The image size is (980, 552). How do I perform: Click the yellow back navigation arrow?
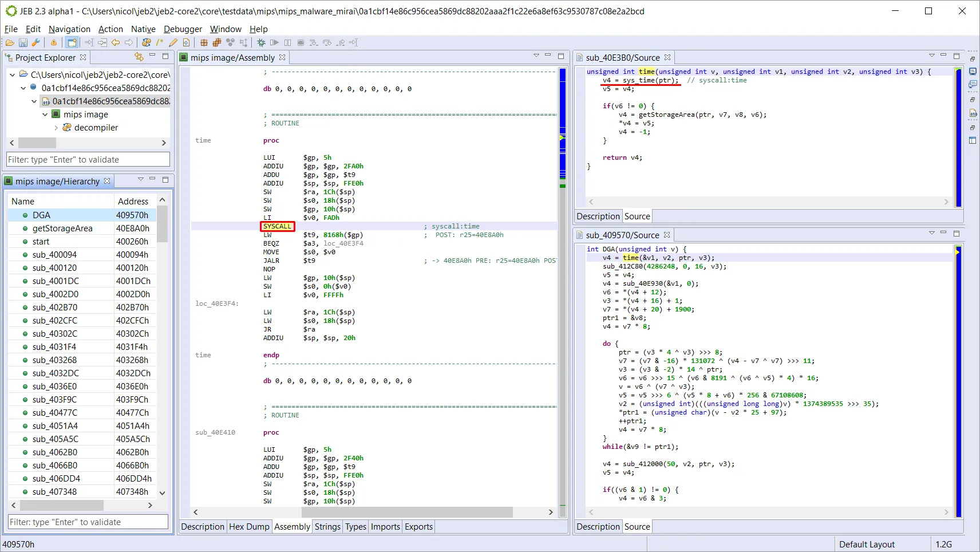pos(116,42)
